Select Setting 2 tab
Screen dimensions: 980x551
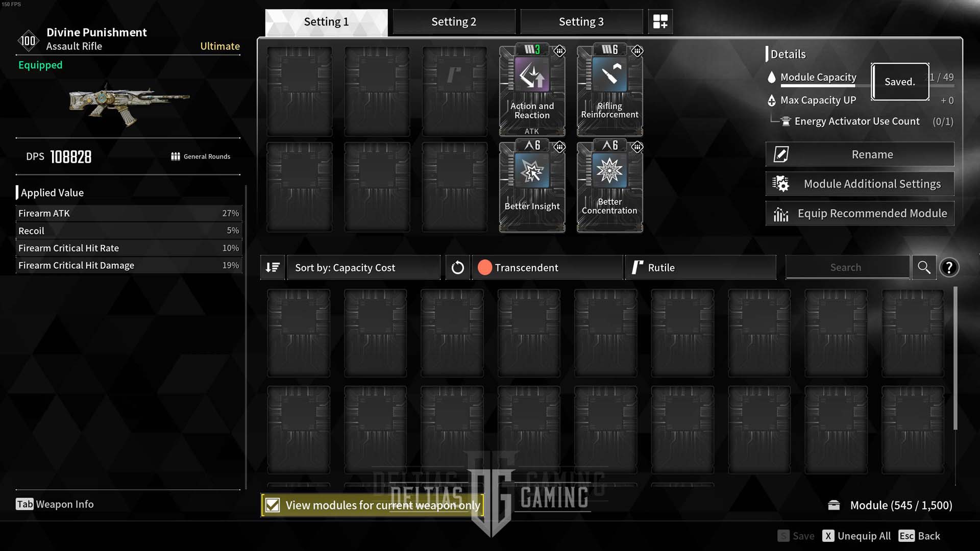point(454,21)
